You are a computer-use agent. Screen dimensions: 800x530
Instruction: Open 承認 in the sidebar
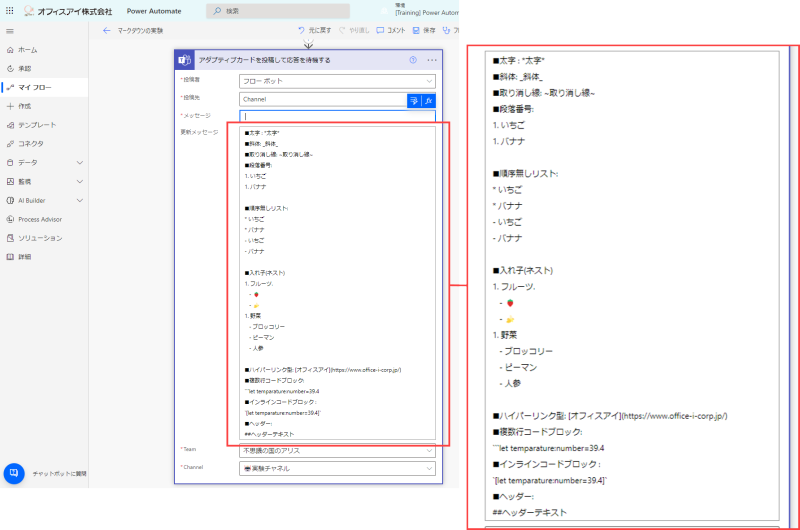point(24,68)
